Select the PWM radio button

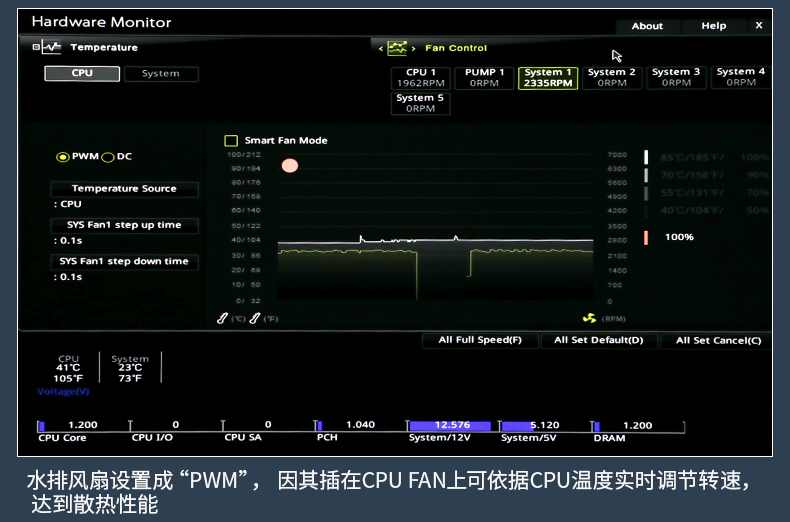coord(63,157)
